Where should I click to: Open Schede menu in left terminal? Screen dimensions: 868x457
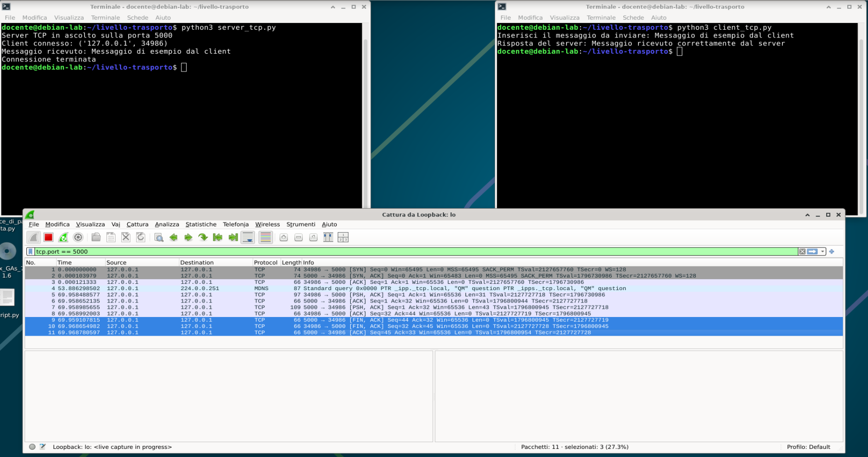click(x=138, y=18)
